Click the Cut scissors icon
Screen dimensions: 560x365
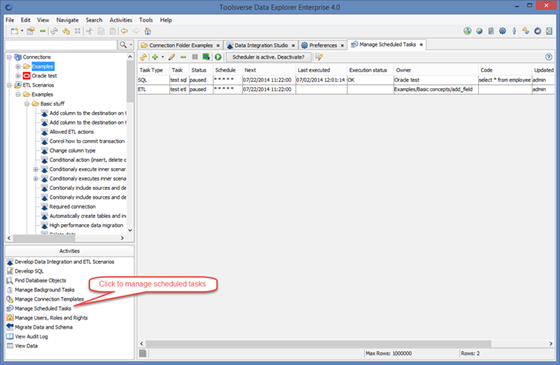point(89,31)
